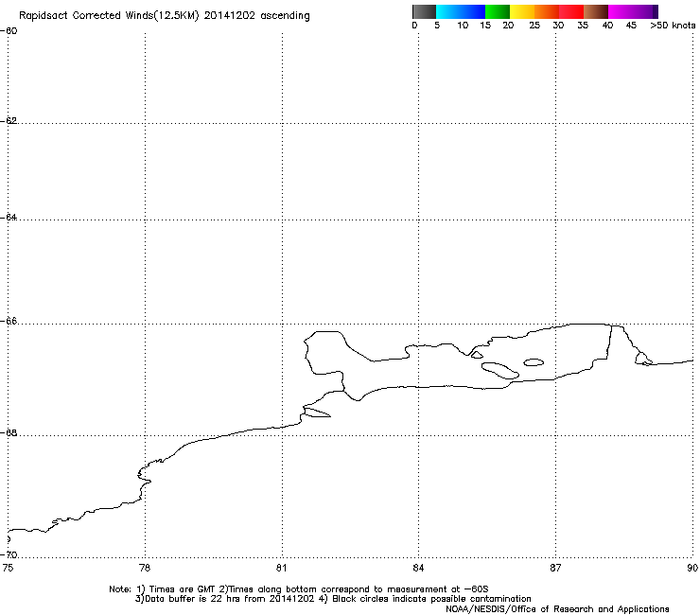Click the longitude label 84
This screenshot has height=615, width=700.
click(418, 568)
